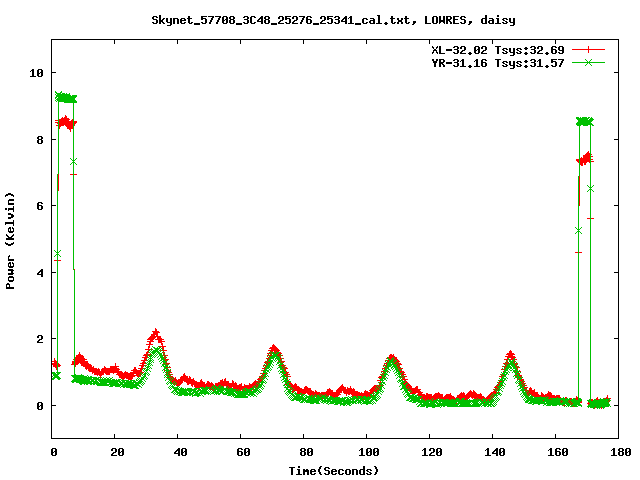This screenshot has height=480, width=640.
Task: Click the x-axis tick label '160'
Action: tap(558, 452)
